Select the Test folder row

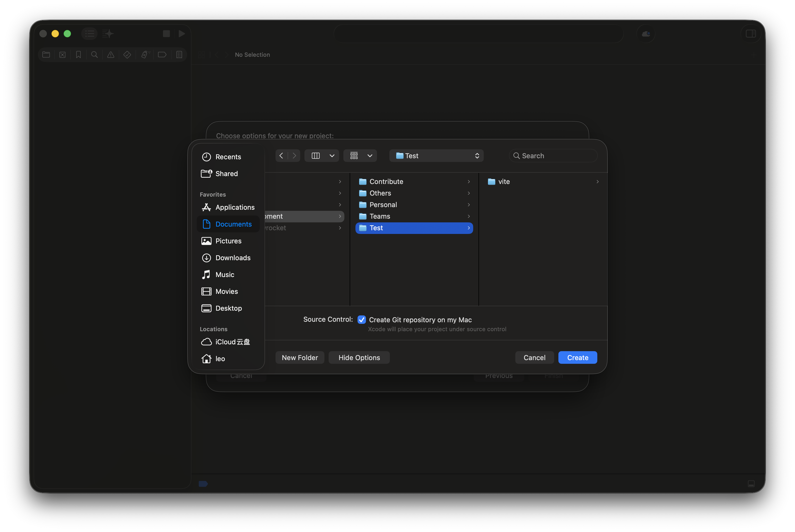pos(414,228)
